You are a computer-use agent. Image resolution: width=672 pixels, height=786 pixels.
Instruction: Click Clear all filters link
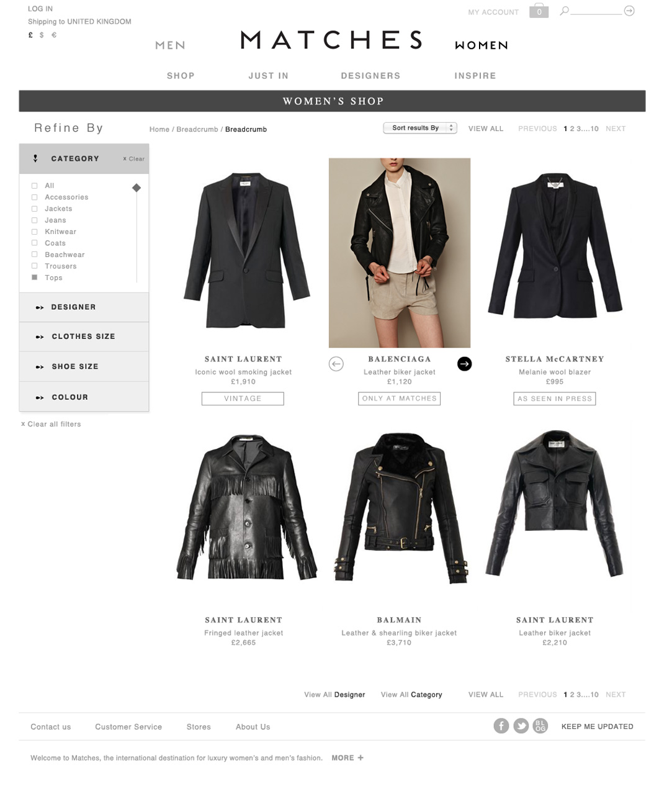[x=51, y=424]
